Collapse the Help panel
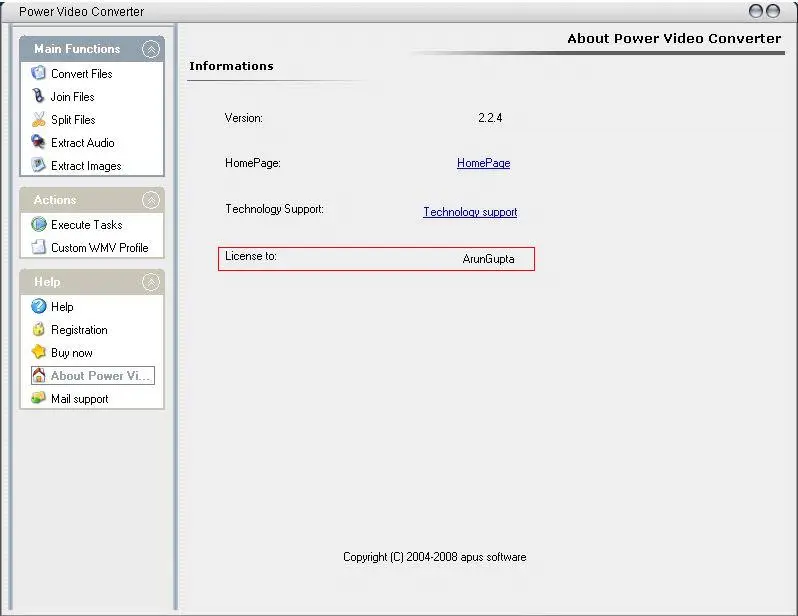Viewport: 798px width, 616px height. pos(151,282)
